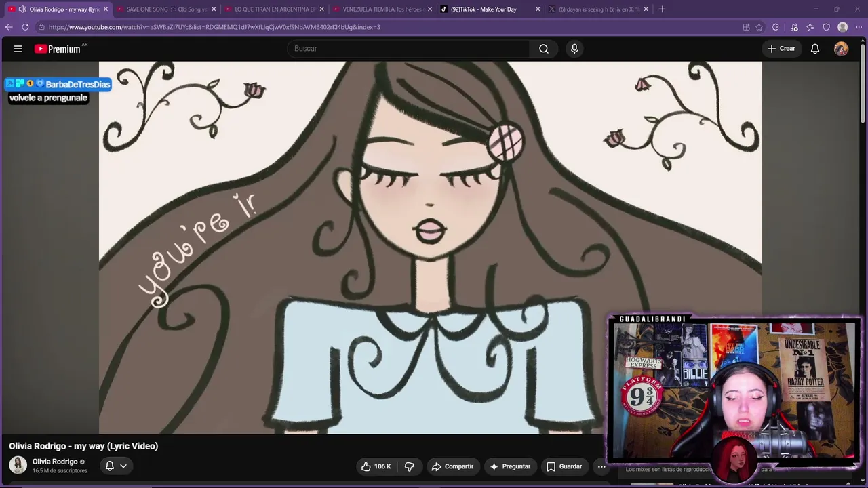The height and width of the screenshot is (488, 868).
Task: Click the Compartir share button
Action: tap(452, 466)
